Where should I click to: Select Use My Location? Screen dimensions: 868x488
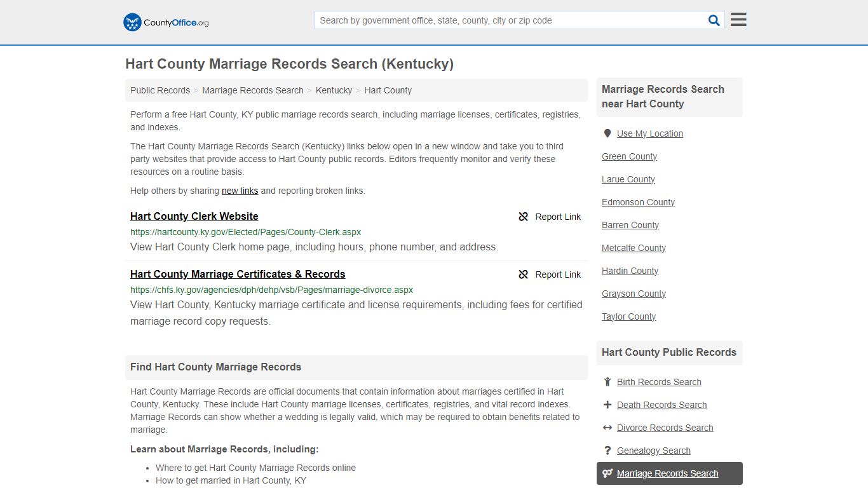(x=650, y=133)
